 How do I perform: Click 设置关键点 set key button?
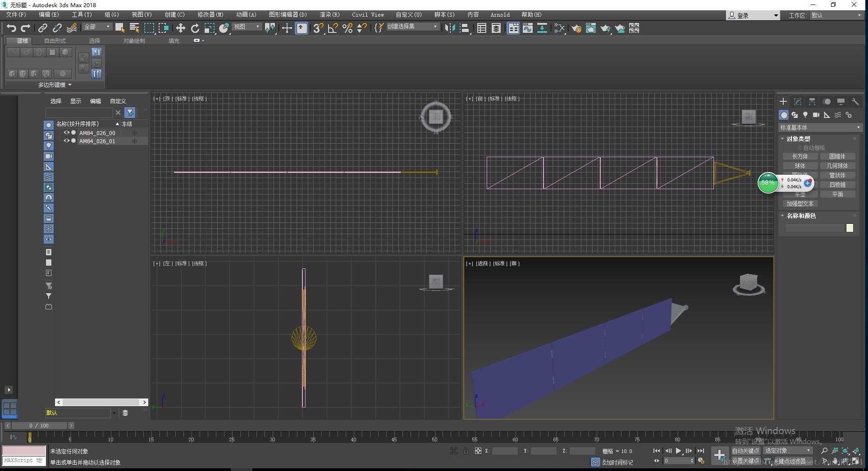pyautogui.click(x=745, y=461)
